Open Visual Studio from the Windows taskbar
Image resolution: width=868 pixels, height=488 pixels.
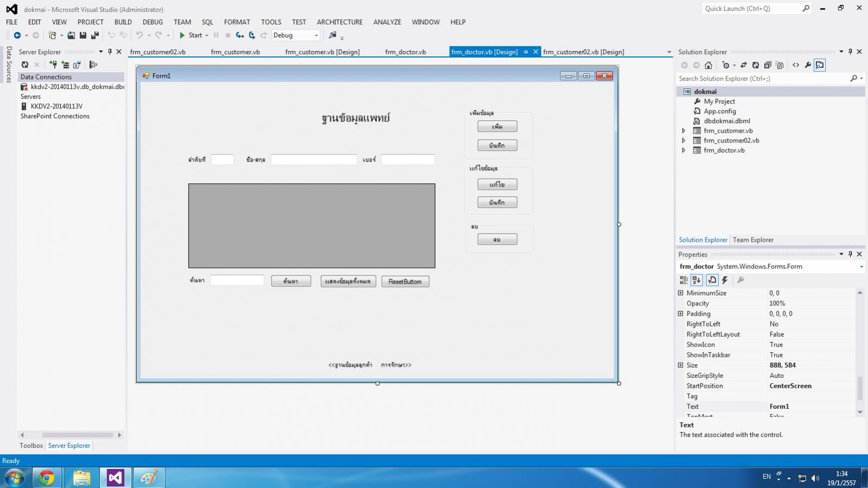(x=115, y=478)
